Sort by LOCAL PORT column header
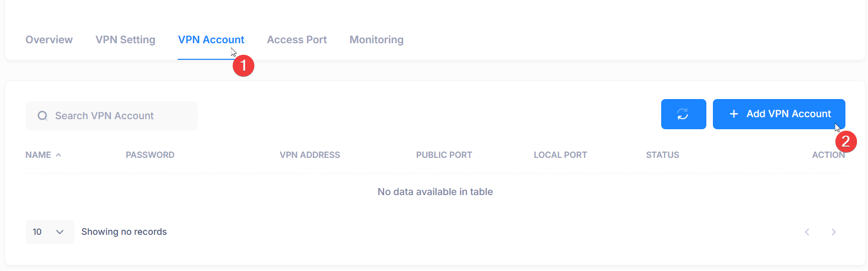The image size is (868, 271). pos(560,155)
